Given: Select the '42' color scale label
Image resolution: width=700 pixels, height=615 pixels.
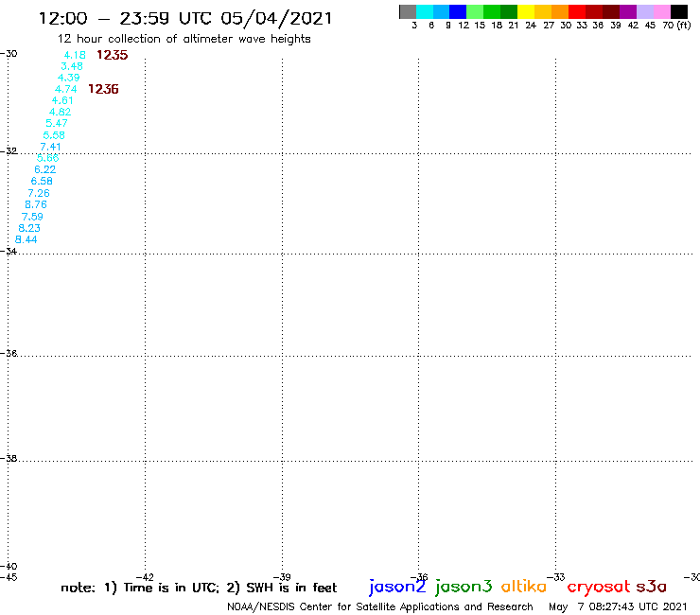Looking at the screenshot, I should coord(633,26).
